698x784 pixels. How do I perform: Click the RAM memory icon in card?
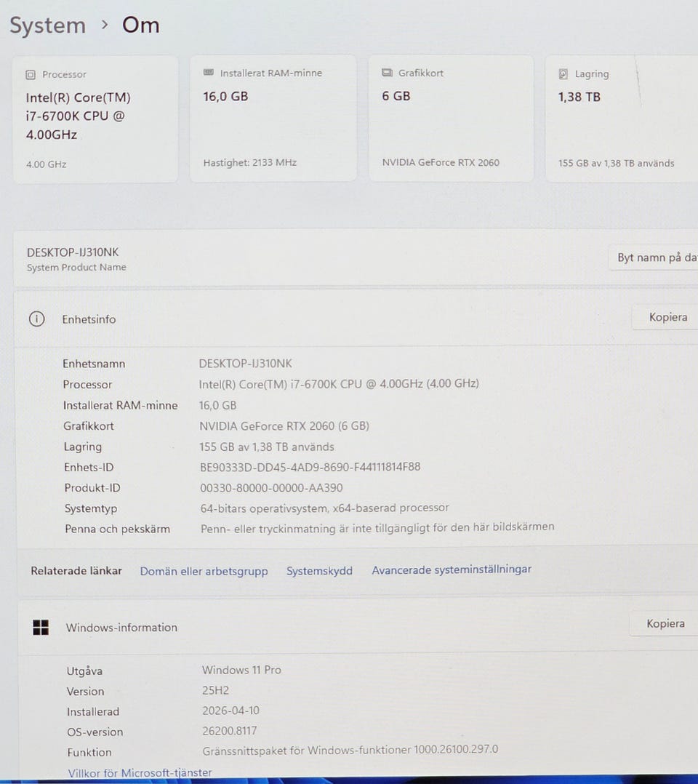209,73
